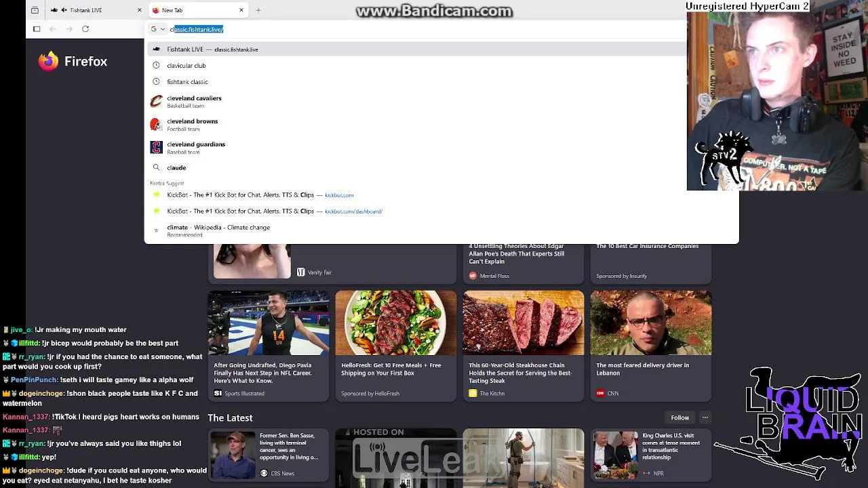Select Fishtank LIVE classic.fishtank.live suggestion
Image resolution: width=868 pixels, height=488 pixels.
pyautogui.click(x=441, y=49)
